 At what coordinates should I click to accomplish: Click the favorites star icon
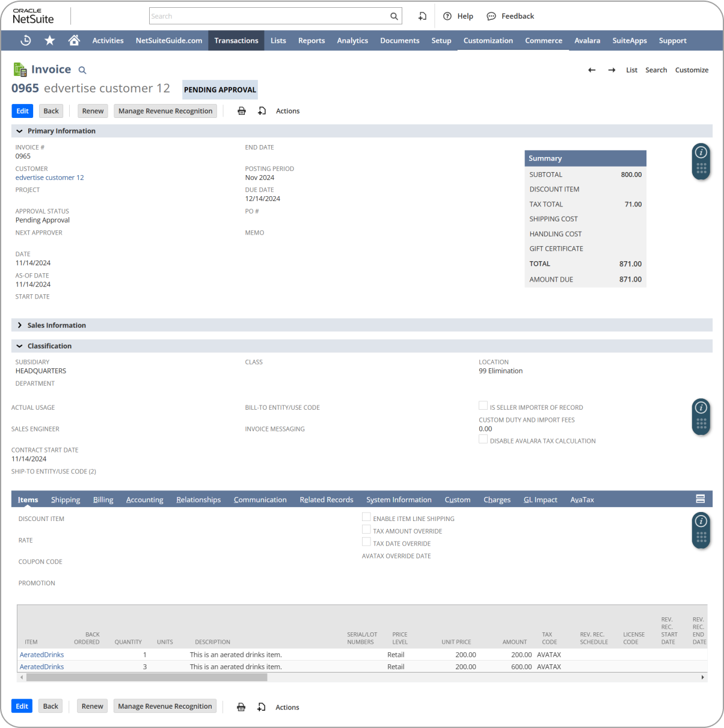point(49,40)
